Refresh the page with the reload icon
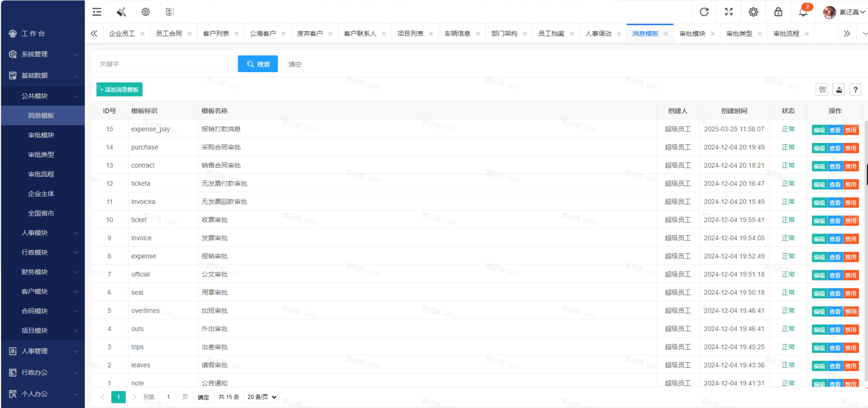 coord(704,12)
